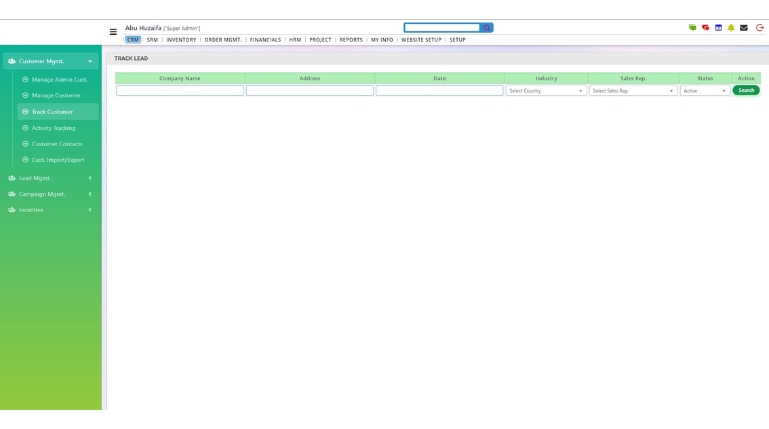Open the Select Sales Rep. dropdown

633,91
